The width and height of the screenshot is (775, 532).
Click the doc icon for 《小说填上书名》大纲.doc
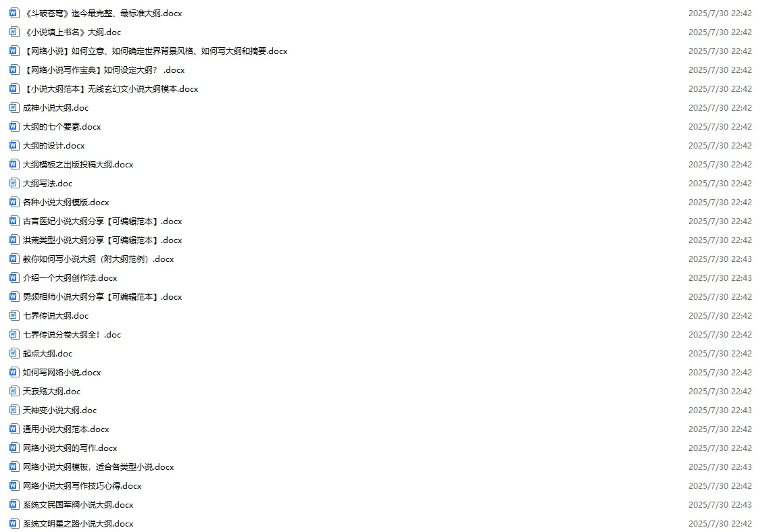tap(14, 32)
